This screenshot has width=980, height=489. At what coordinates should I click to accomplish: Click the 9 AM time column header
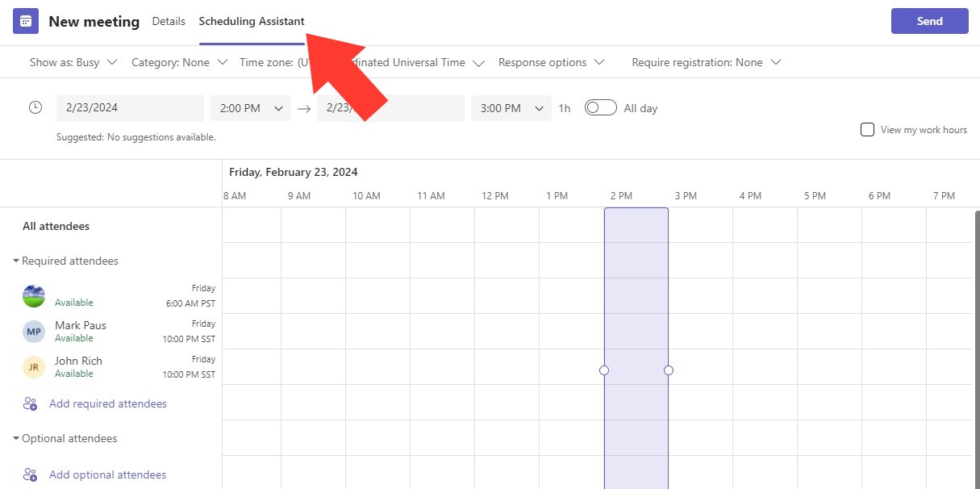[298, 196]
